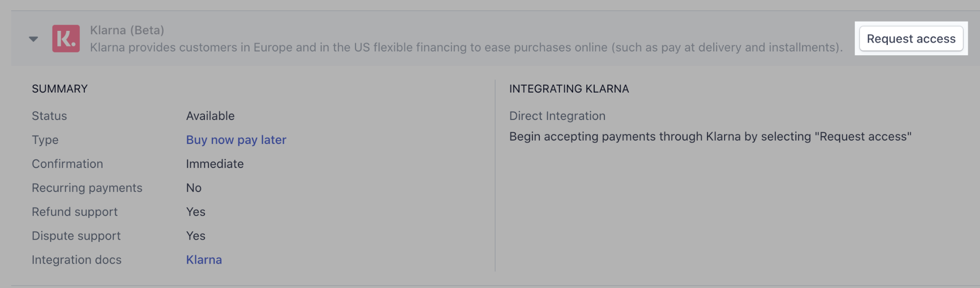Select the Integration docs label
Image resolution: width=980 pixels, height=288 pixels.
76,260
